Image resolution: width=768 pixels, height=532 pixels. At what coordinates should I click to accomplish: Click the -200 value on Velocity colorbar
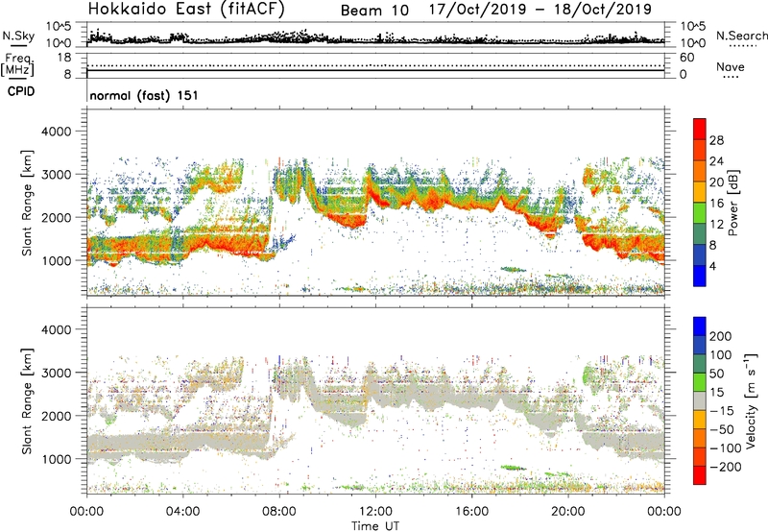[x=726, y=467]
